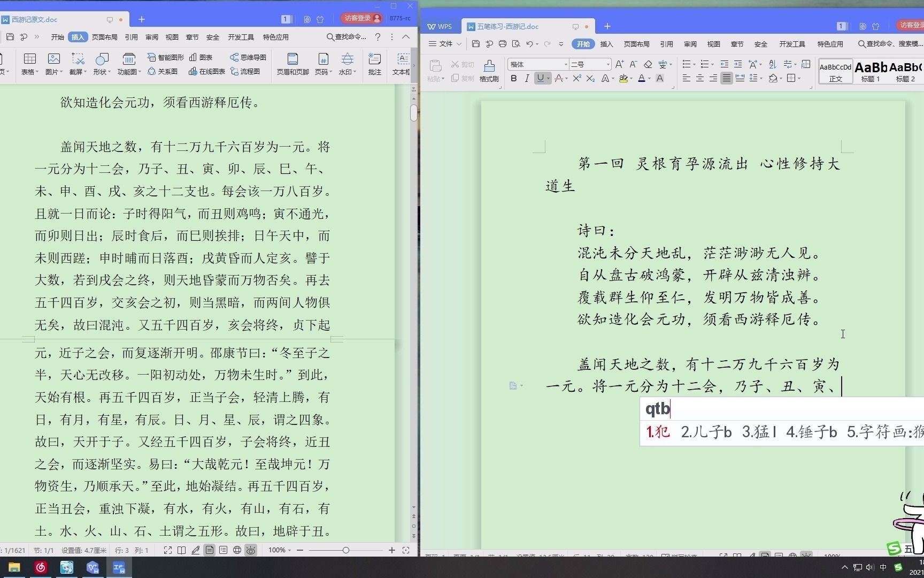Open the Function chart (功能图) menu
Screen dimensions: 924x578
(x=129, y=64)
